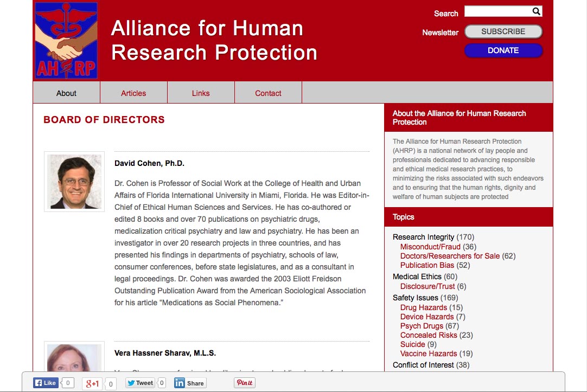Open the Device Hazards topic
This screenshot has height=392, width=587.
[x=427, y=317]
